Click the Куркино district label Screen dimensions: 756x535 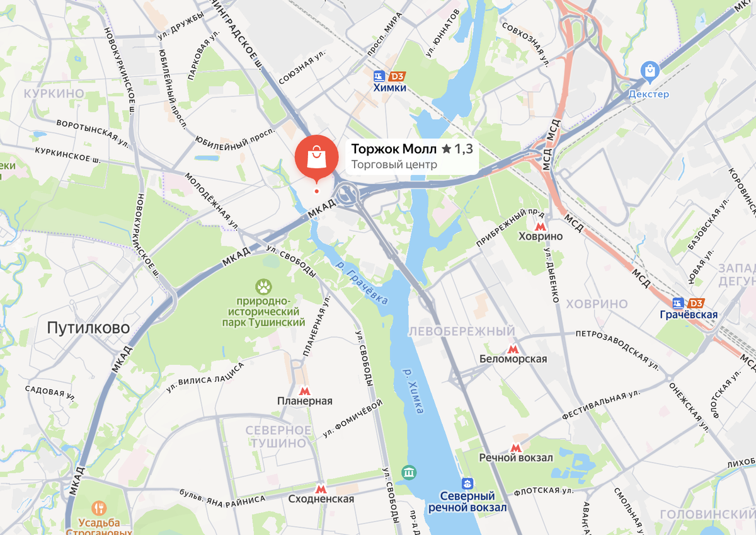click(54, 93)
